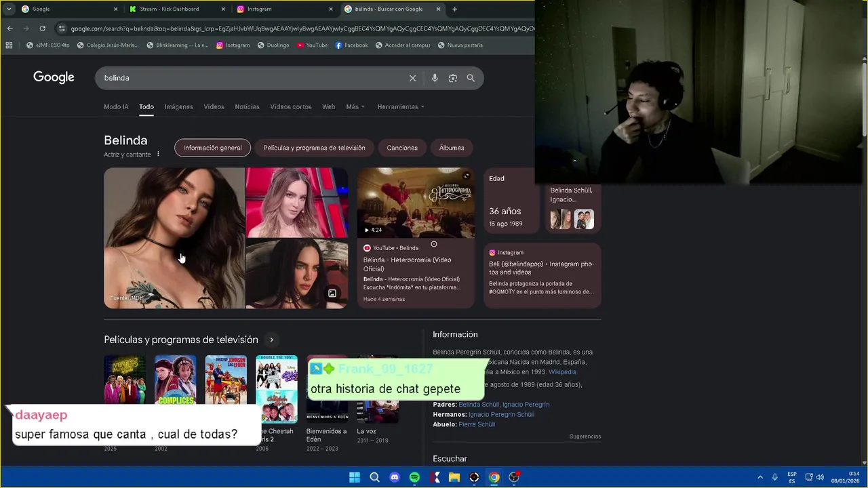Open the Cómplices movie poster
This screenshot has width=868, height=488.
point(175,380)
